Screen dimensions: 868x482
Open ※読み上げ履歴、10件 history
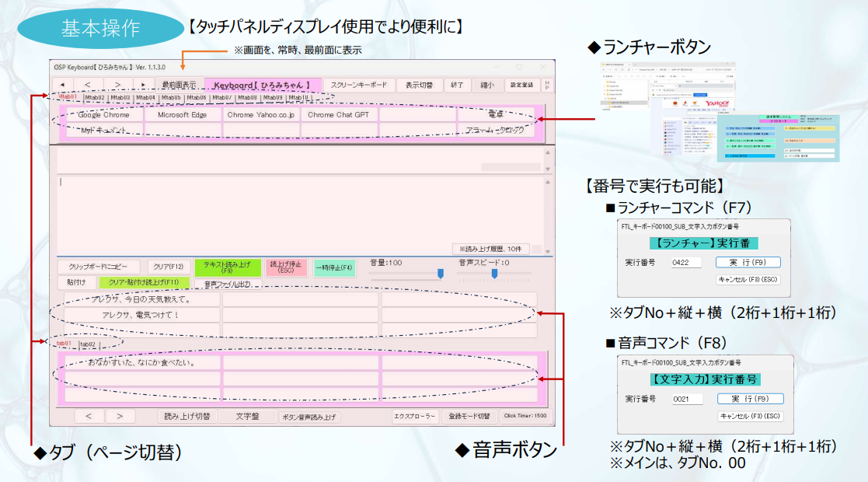[x=490, y=249]
